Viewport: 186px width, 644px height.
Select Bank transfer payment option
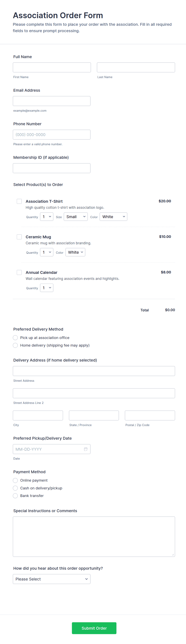pyautogui.click(x=15, y=496)
